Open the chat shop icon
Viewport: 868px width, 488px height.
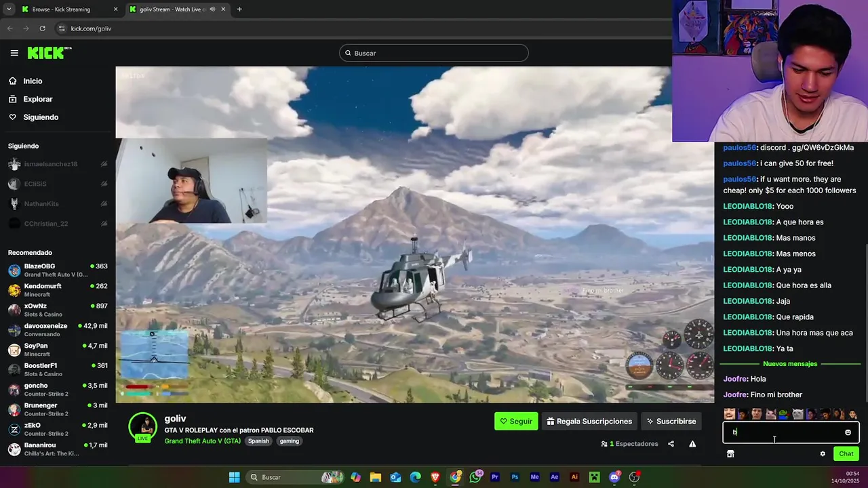point(730,454)
